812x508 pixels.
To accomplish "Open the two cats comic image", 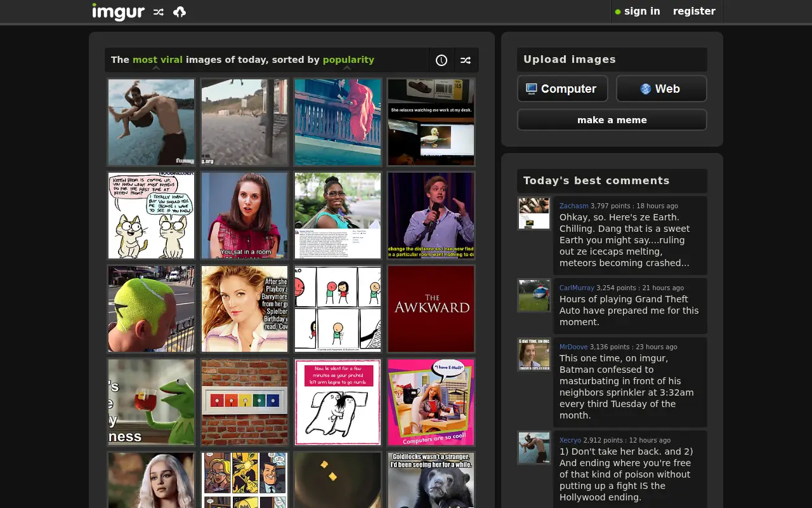I will click(152, 215).
